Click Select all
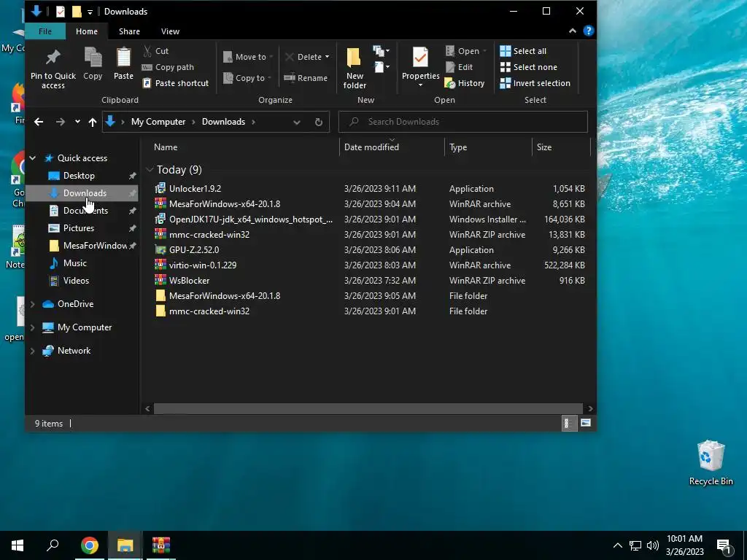This screenshot has width=747, height=560. click(x=523, y=51)
